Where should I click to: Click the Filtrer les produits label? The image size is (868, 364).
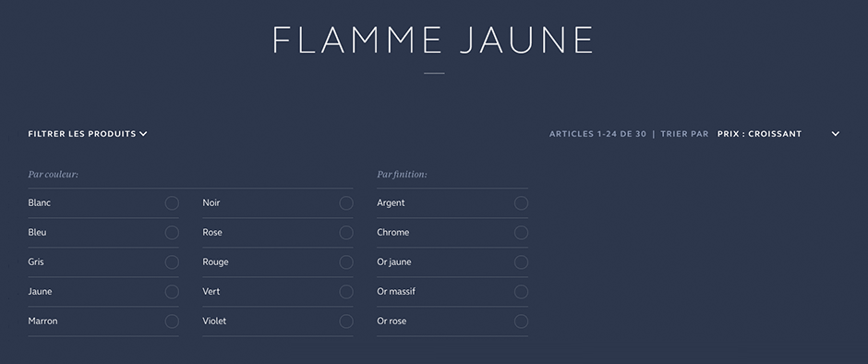coord(82,134)
